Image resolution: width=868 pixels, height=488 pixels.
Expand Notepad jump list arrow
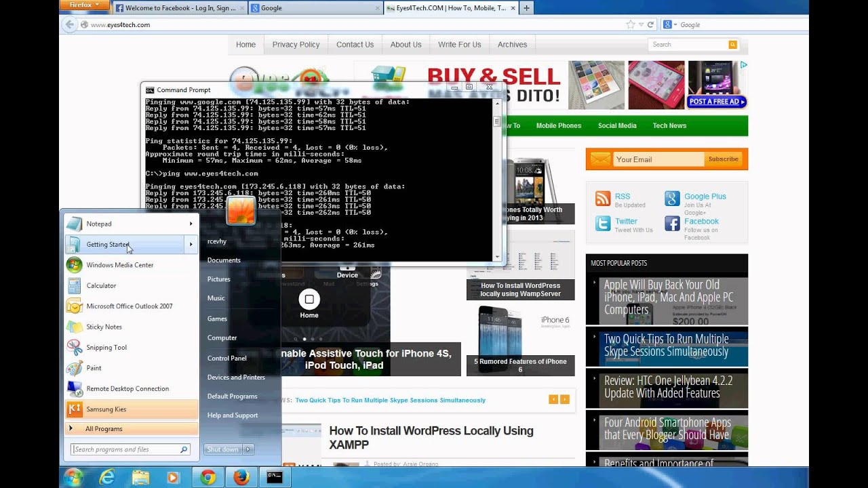point(191,224)
